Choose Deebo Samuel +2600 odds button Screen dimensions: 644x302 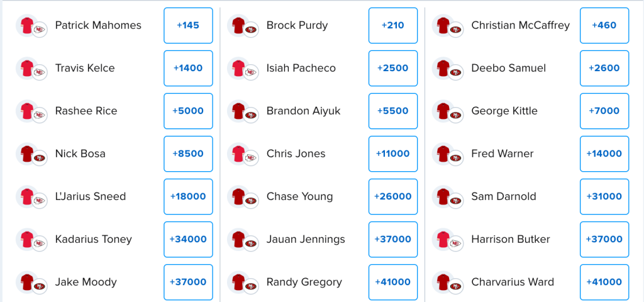click(604, 68)
